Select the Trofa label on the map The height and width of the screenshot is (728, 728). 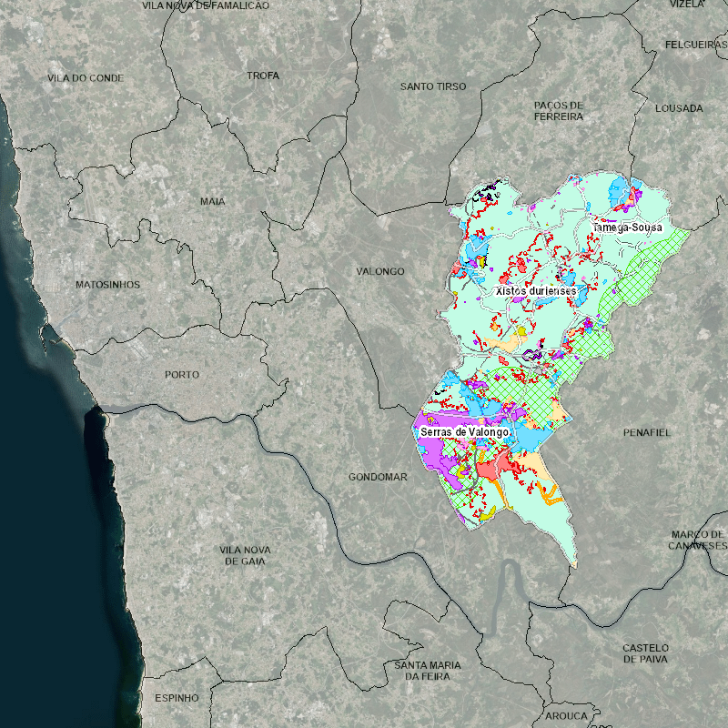263,76
